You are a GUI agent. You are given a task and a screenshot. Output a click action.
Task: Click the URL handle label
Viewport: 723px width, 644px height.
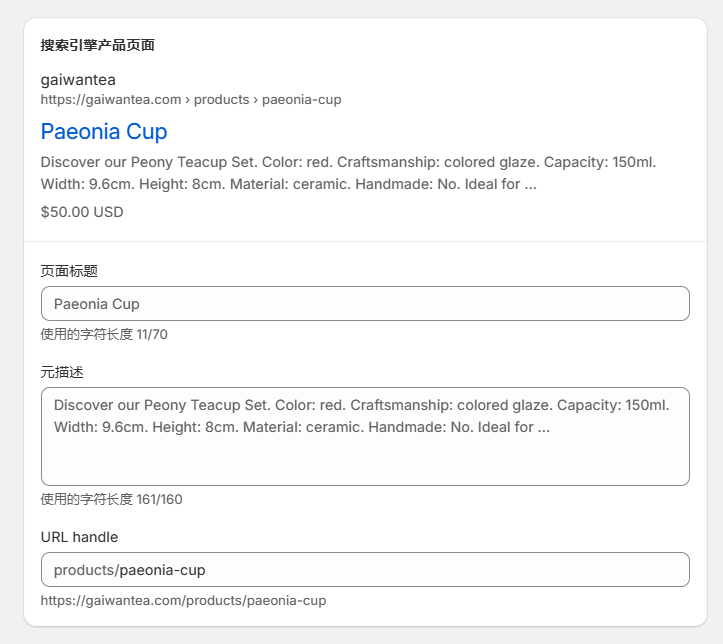pos(79,537)
